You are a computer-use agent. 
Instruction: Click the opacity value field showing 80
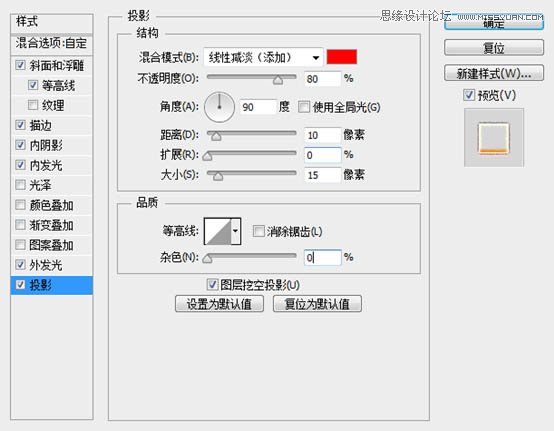(x=323, y=79)
